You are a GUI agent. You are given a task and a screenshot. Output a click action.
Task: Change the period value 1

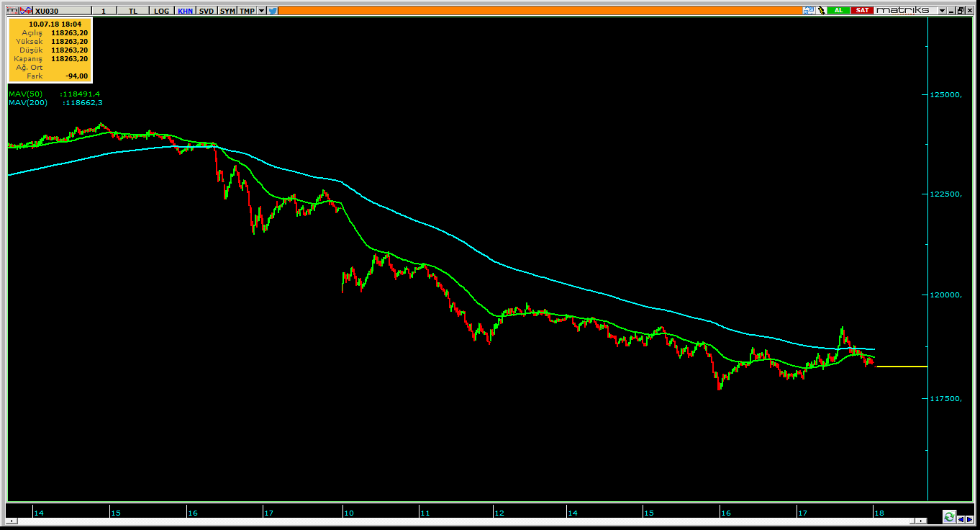(104, 11)
